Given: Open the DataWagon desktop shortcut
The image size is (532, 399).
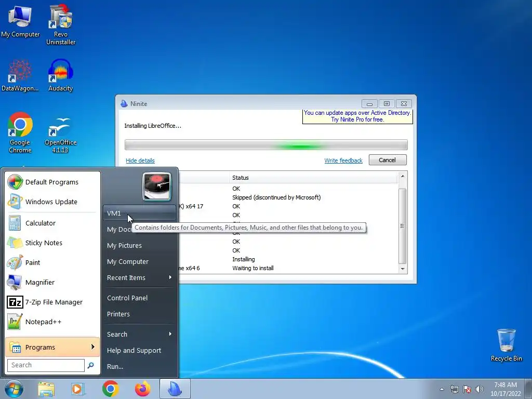Looking at the screenshot, I should [20, 75].
